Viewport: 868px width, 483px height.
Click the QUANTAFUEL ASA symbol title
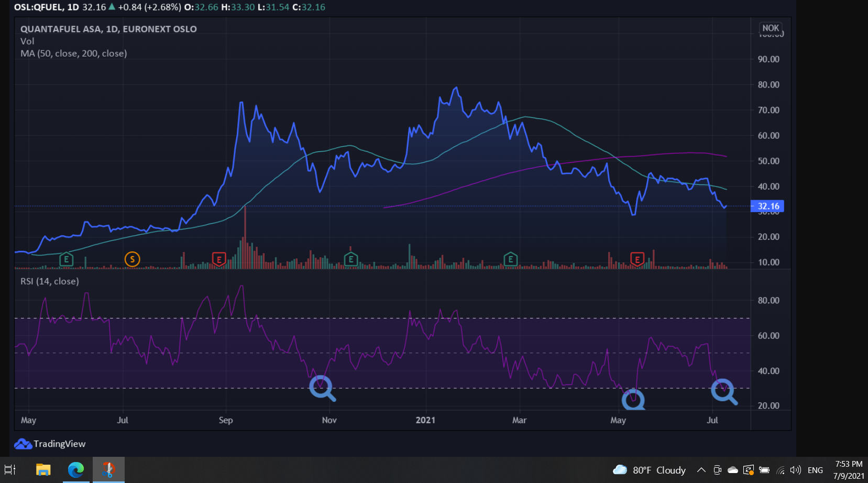[108, 29]
